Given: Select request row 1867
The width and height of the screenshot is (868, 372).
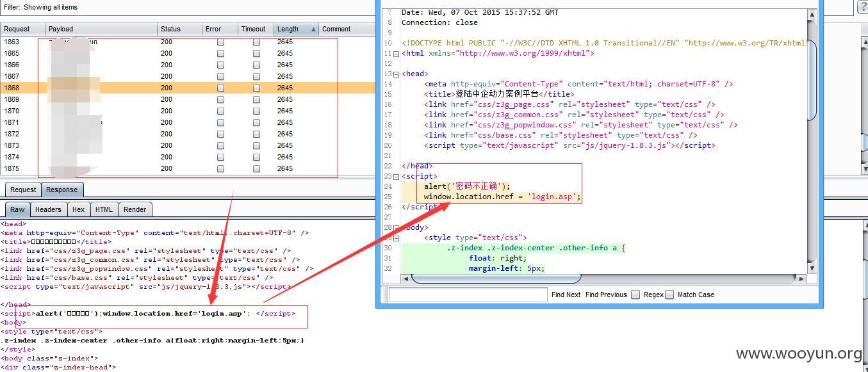Looking at the screenshot, I should tap(188, 76).
